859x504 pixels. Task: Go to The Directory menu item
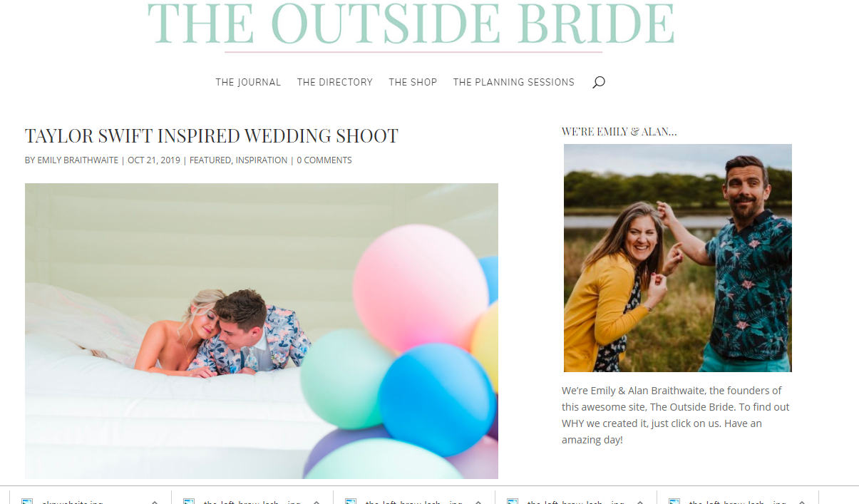[335, 82]
